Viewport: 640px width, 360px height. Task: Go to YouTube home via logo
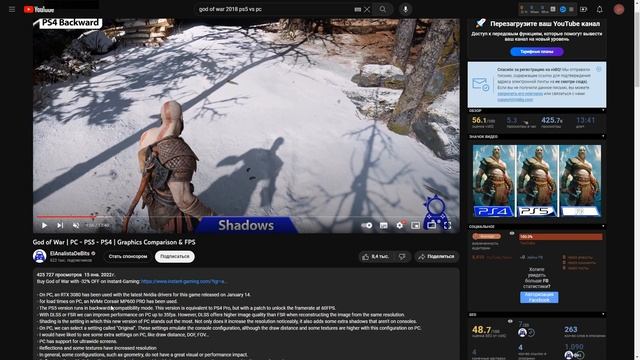[x=39, y=9]
